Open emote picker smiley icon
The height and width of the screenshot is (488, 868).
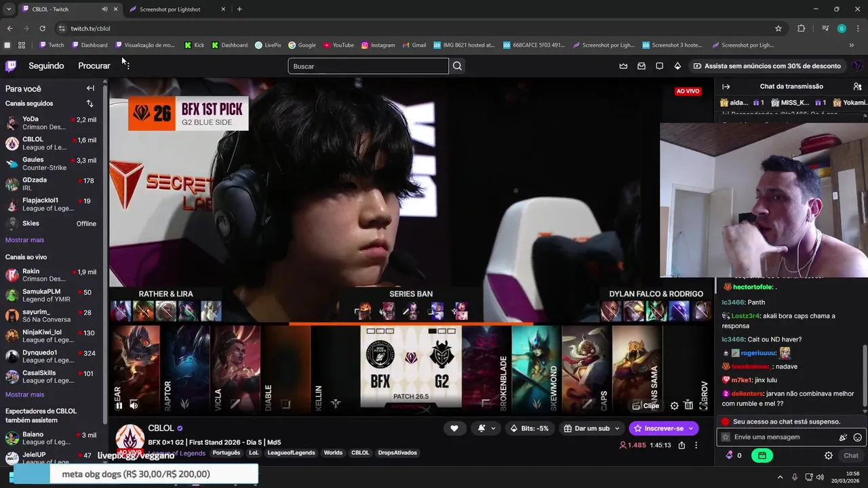(x=857, y=437)
